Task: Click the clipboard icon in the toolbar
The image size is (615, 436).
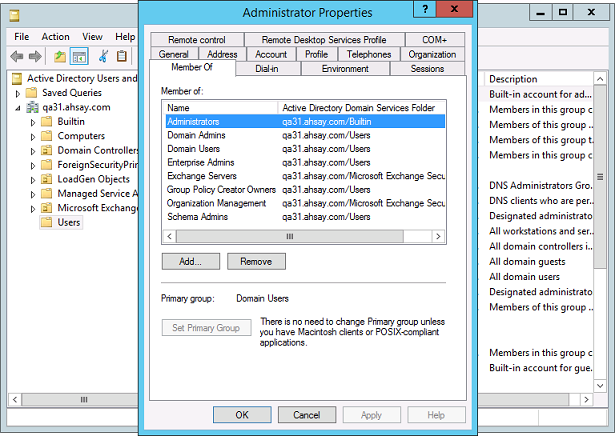Action: pos(122,56)
